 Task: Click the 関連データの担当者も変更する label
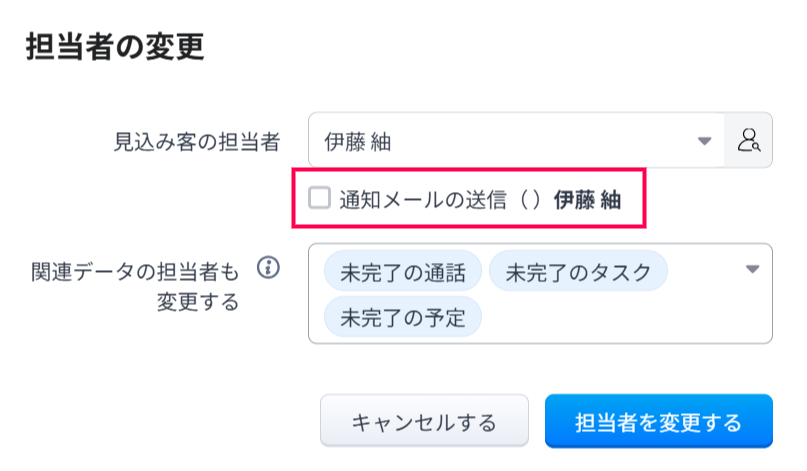click(x=135, y=284)
